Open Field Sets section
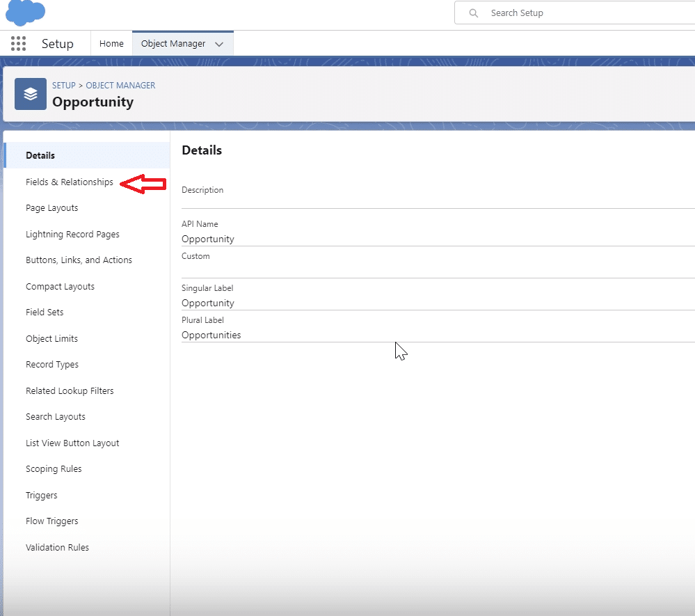This screenshot has height=616, width=695. 45,313
